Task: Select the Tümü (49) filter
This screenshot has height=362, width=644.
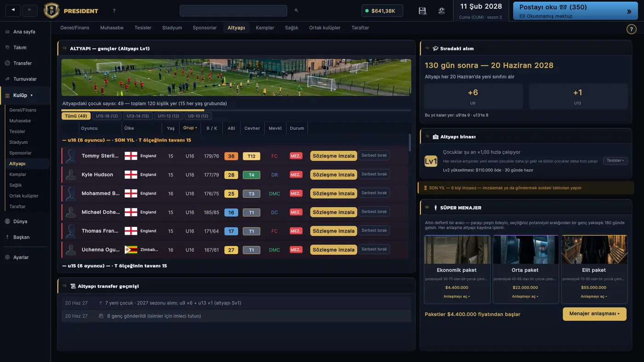Action: [76, 116]
